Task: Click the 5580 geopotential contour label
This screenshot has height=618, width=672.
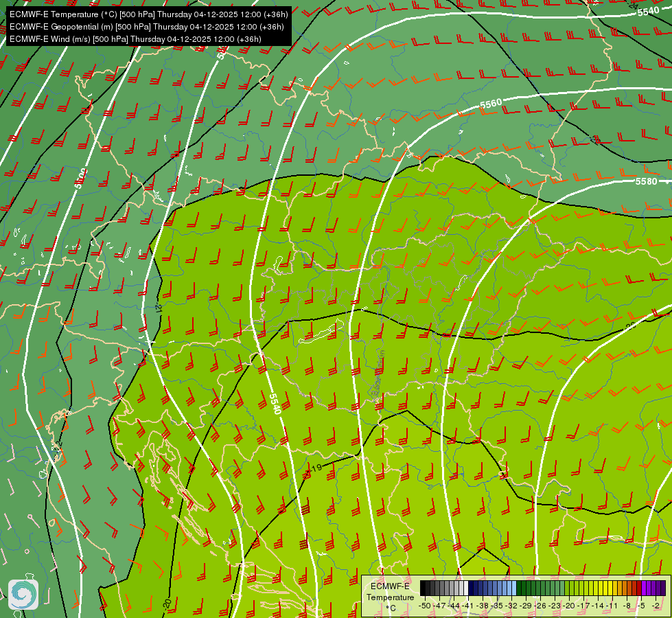Action: point(646,181)
